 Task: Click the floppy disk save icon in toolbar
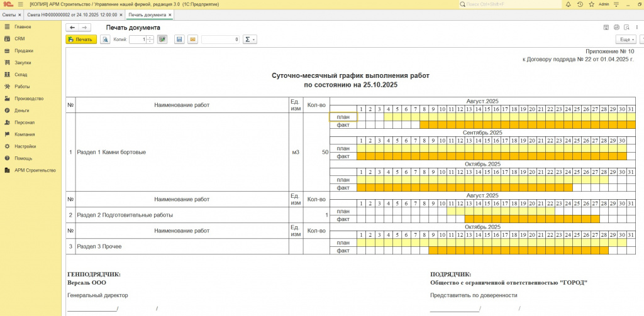pos(179,40)
